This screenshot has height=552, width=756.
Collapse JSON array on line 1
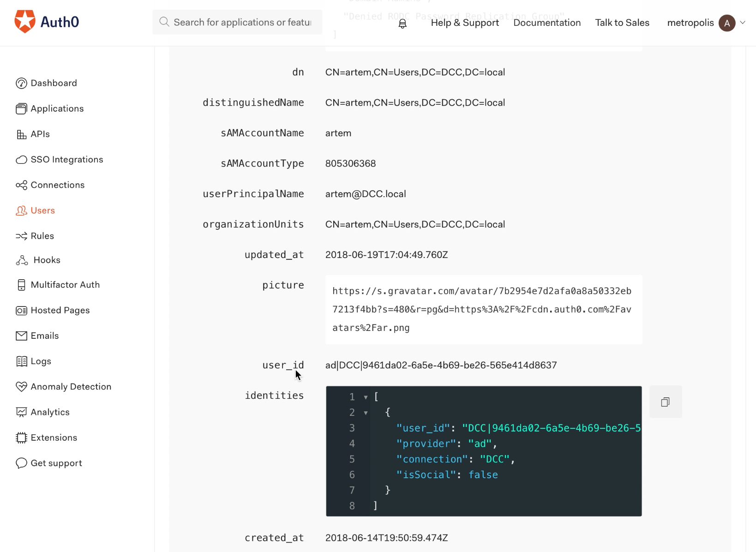[366, 397]
